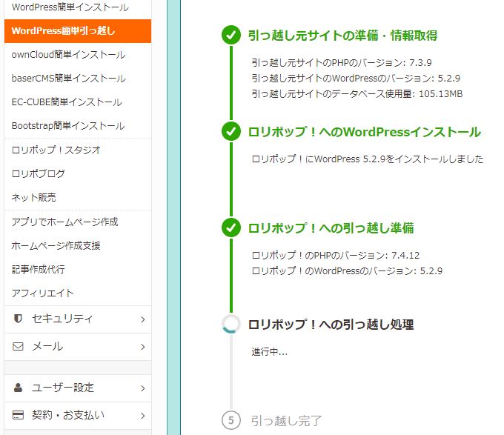This screenshot has width=504, height=435.
Task: Expand the 契約・お支払い section chevron
Action: pyautogui.click(x=143, y=416)
